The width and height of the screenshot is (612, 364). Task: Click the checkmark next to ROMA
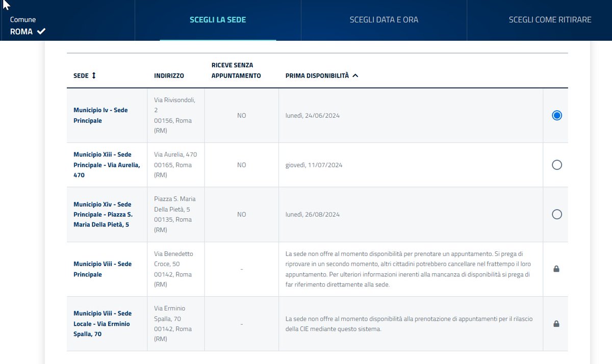41,31
